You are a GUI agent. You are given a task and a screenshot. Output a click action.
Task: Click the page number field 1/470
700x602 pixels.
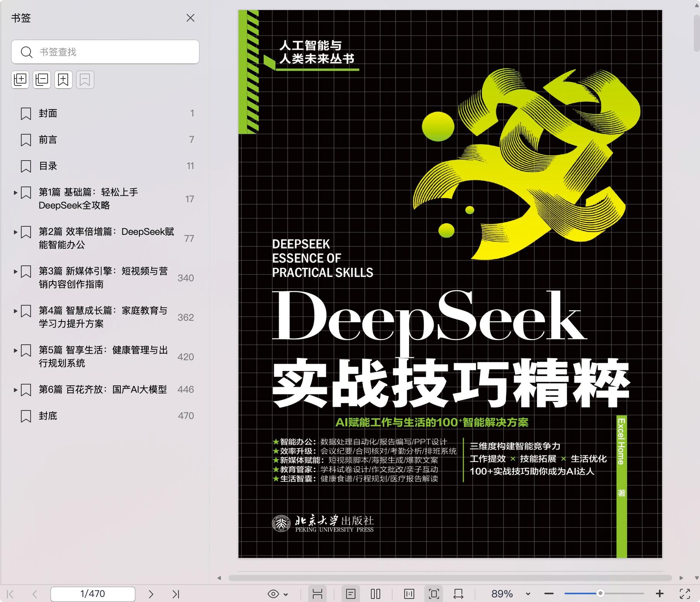(x=93, y=594)
